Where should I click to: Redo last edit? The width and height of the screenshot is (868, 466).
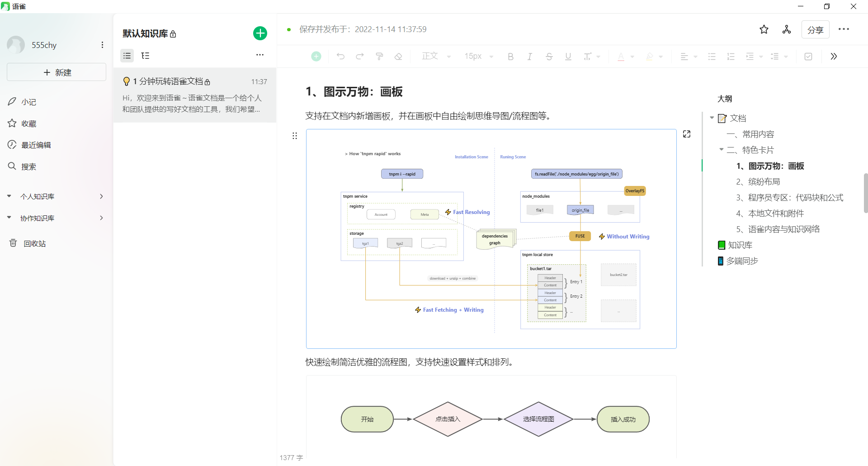(x=360, y=56)
